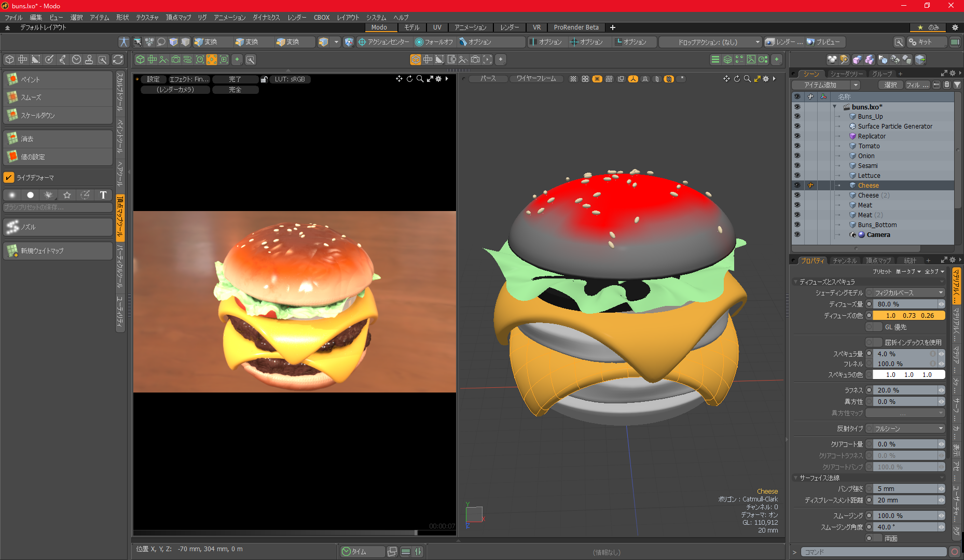The width and height of the screenshot is (964, 560).
Task: Click the 3D viewport rotate icon
Action: [737, 79]
